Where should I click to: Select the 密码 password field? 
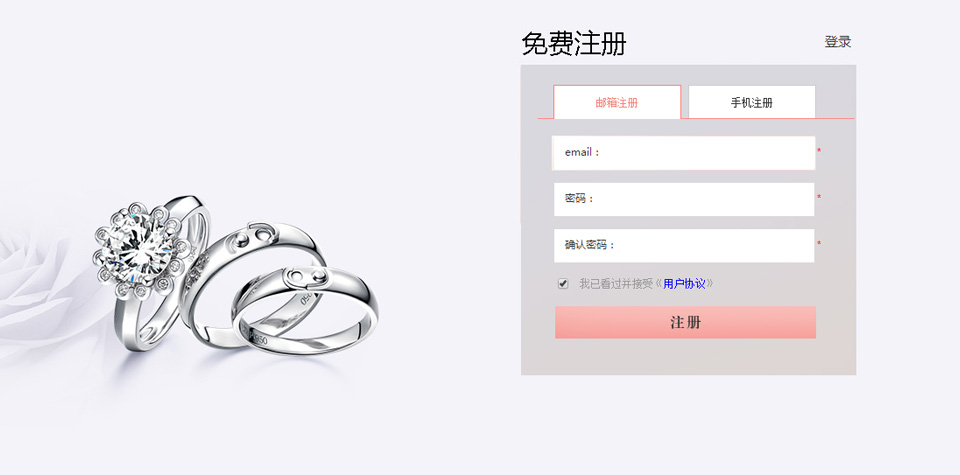click(x=684, y=199)
